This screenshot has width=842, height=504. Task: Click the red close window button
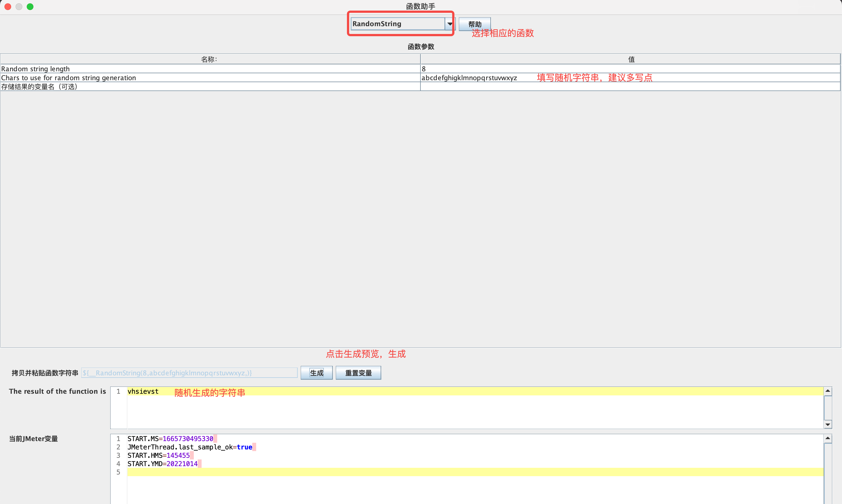coord(8,7)
